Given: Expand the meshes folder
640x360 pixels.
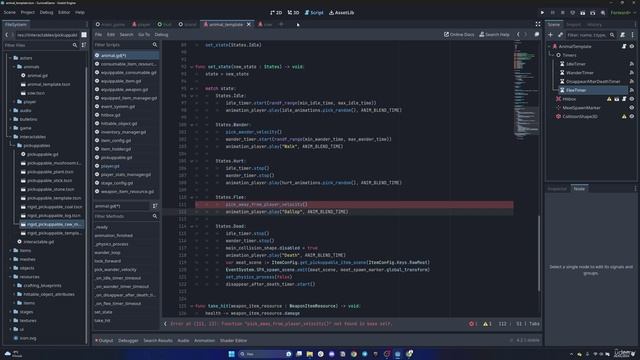Looking at the screenshot, I should [11, 259].
